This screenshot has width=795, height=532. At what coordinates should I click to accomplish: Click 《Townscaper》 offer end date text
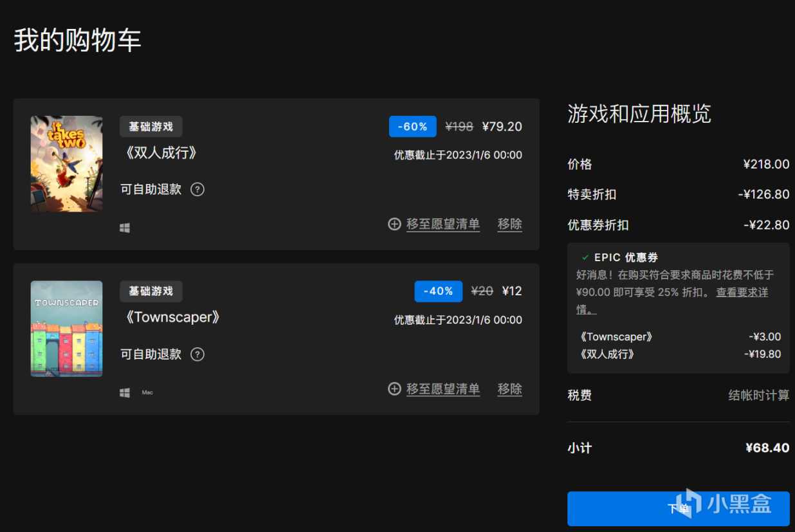point(458,320)
